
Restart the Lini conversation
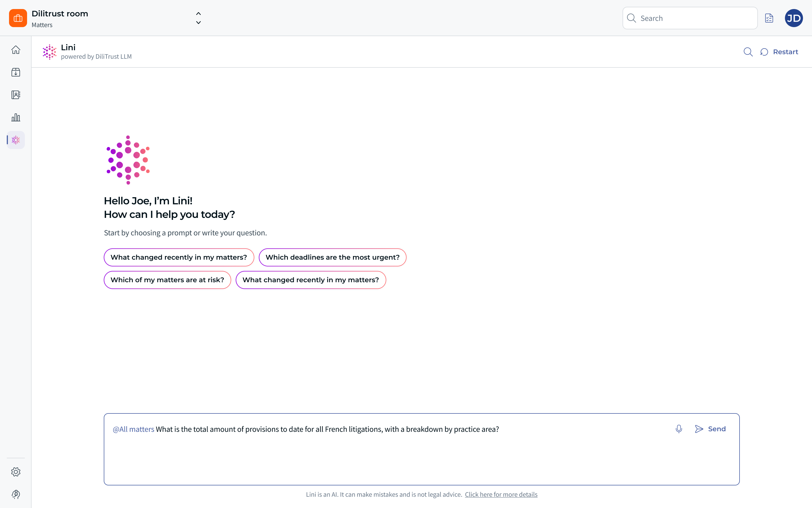(x=779, y=52)
